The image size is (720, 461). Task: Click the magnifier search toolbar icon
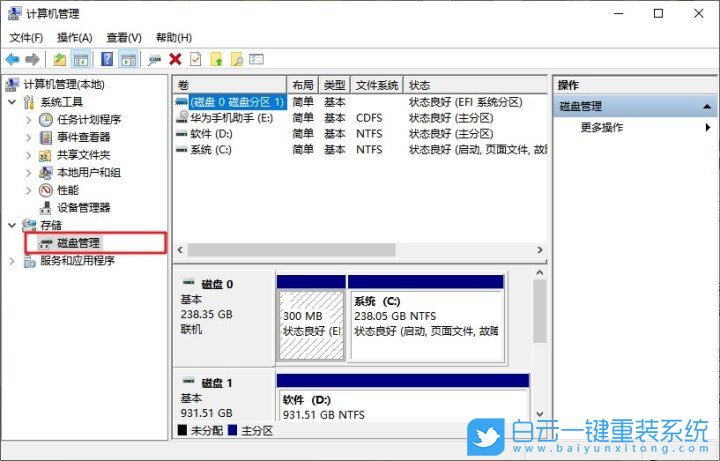tap(237, 59)
